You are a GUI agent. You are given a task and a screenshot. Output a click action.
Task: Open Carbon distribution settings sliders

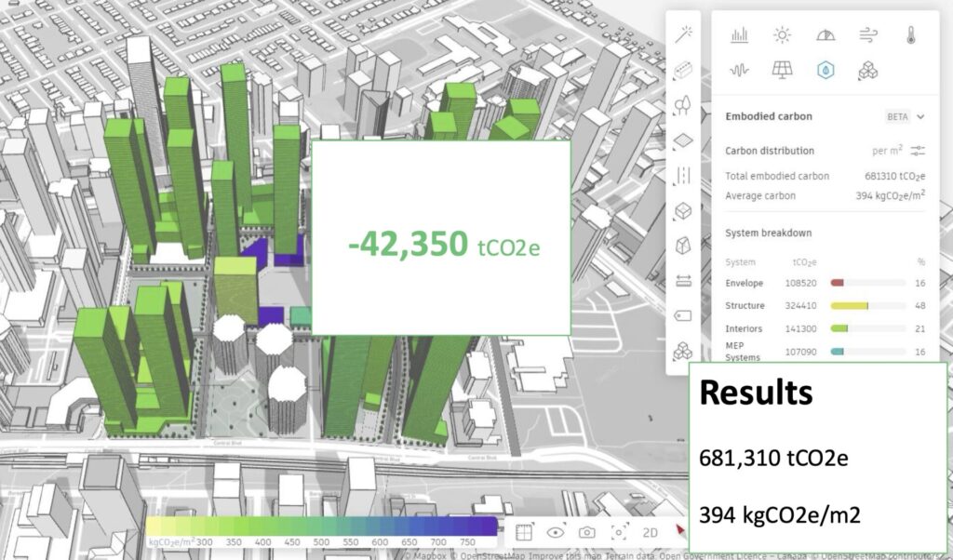(x=918, y=151)
